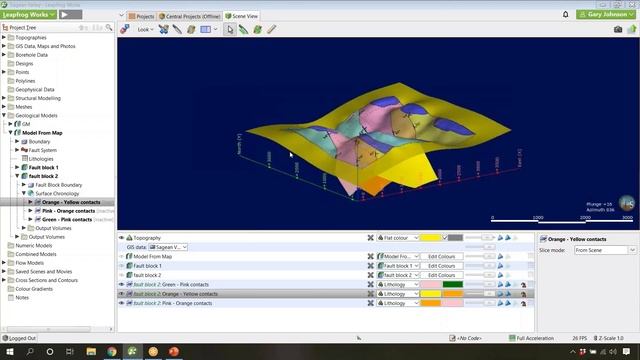640x360 pixels.
Task: Open Chrome from the taskbar
Action: pyautogui.click(x=112, y=351)
